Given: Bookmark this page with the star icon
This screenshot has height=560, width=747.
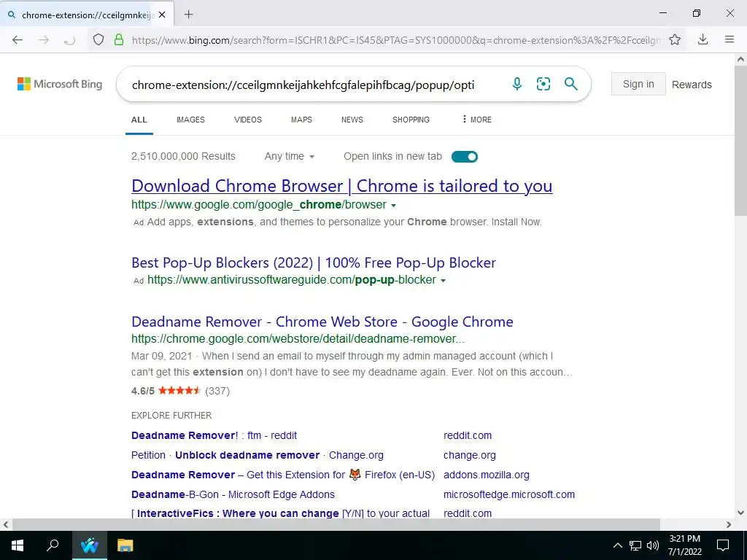Looking at the screenshot, I should coord(675,39).
